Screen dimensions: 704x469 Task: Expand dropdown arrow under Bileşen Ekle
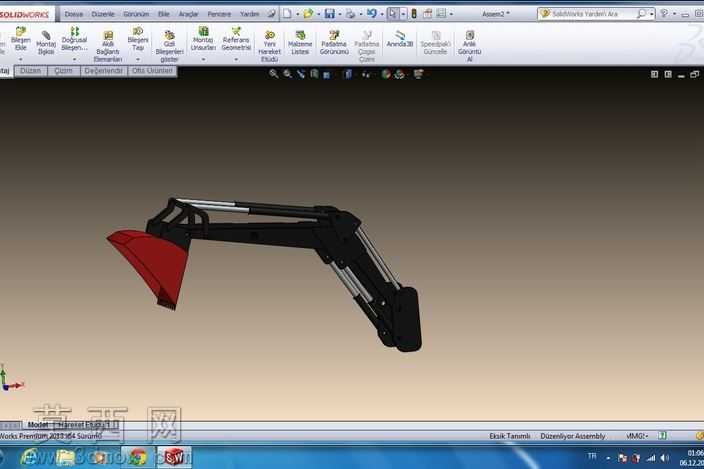pos(21,59)
